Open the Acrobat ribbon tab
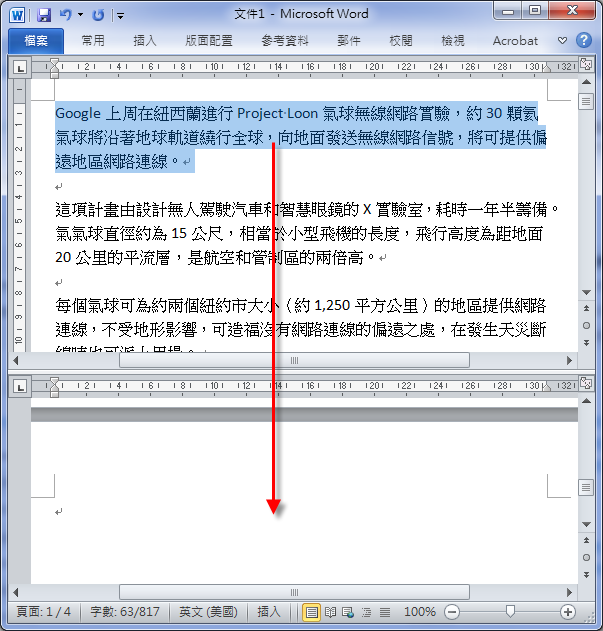The width and height of the screenshot is (603, 631). click(x=515, y=41)
